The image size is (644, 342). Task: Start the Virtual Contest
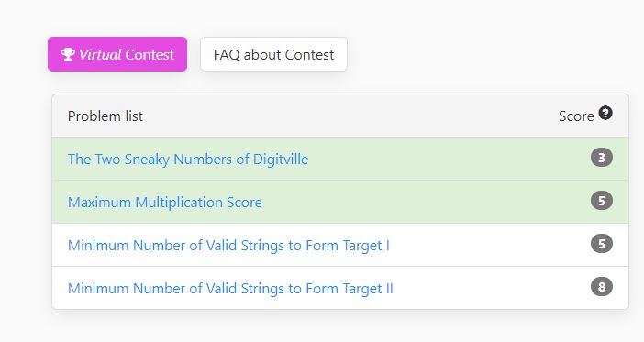tap(117, 54)
